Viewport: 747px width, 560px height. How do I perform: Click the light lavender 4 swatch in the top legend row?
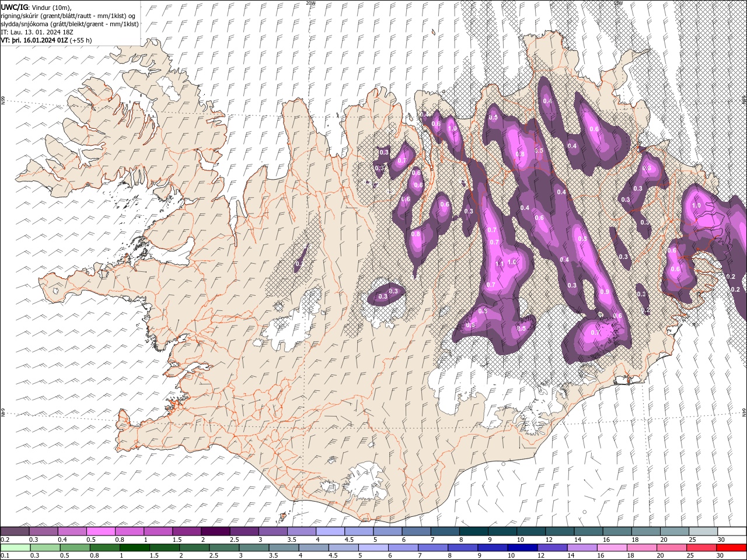330,531
